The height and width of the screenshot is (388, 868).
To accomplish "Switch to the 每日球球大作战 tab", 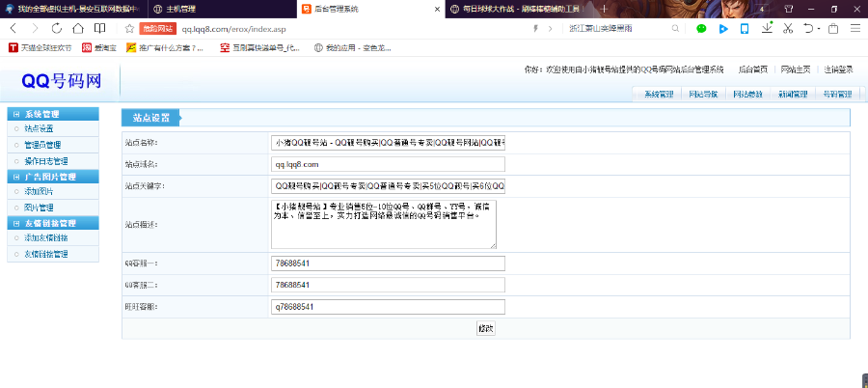I will [x=519, y=10].
